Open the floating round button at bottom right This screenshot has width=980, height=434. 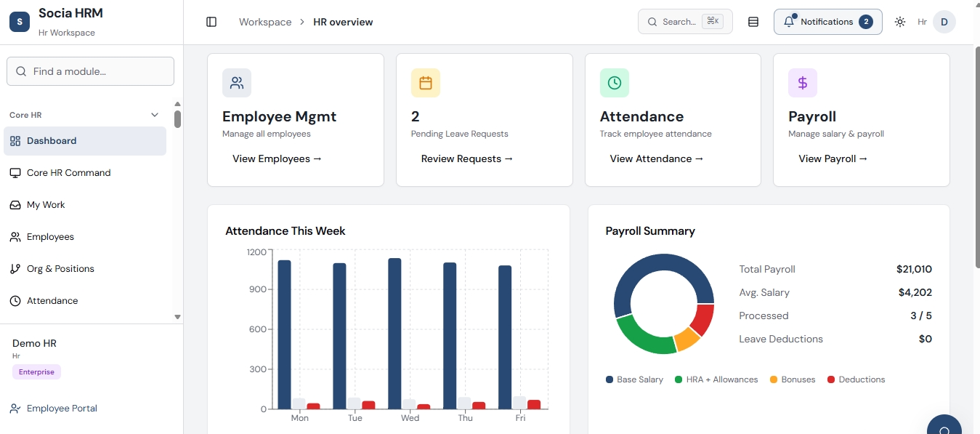pos(944,425)
